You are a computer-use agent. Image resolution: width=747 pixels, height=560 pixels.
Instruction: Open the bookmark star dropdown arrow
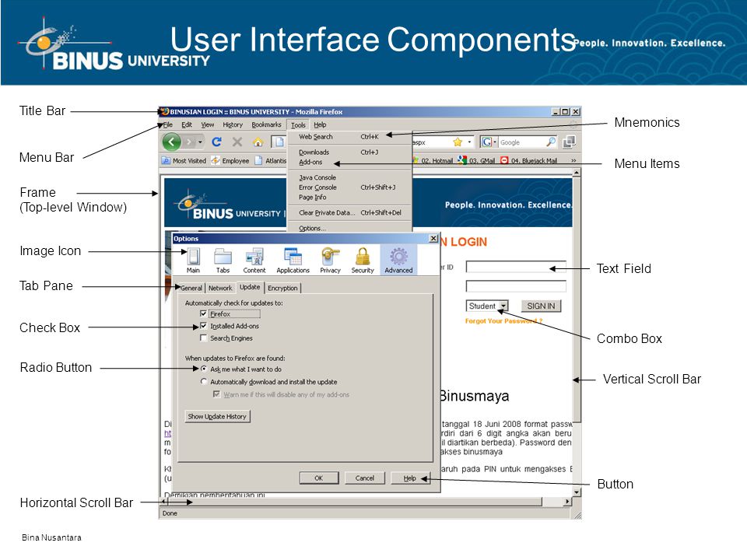469,142
